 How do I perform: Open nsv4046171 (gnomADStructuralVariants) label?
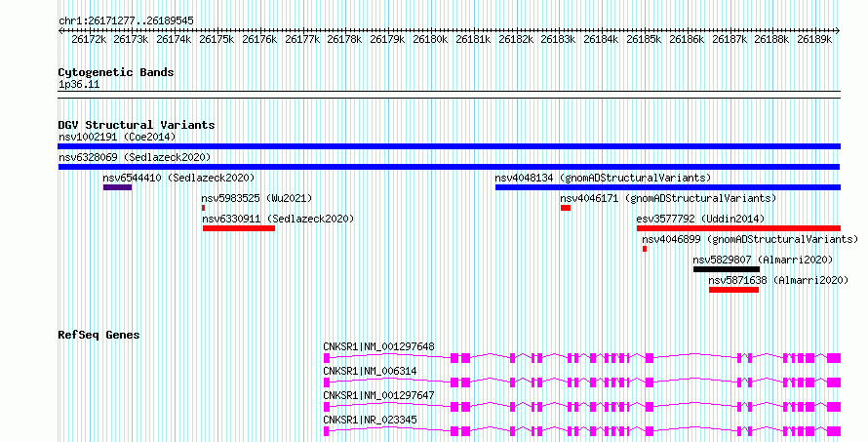(x=668, y=198)
